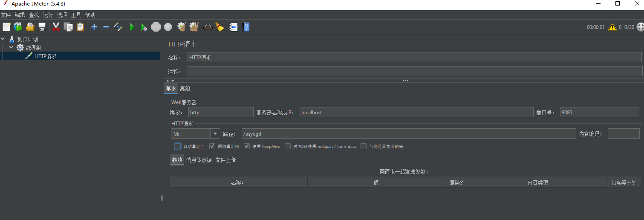Open the 运行 menu
Image resolution: width=644 pixels, height=220 pixels.
48,15
